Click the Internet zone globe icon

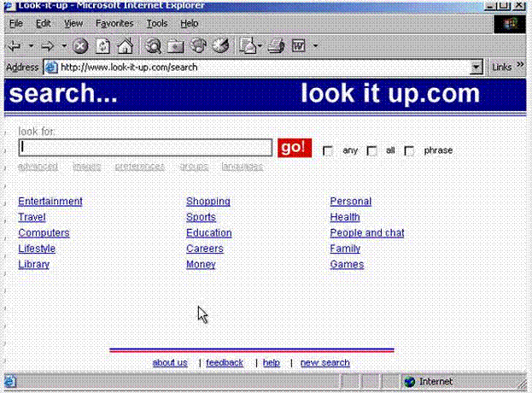[410, 382]
